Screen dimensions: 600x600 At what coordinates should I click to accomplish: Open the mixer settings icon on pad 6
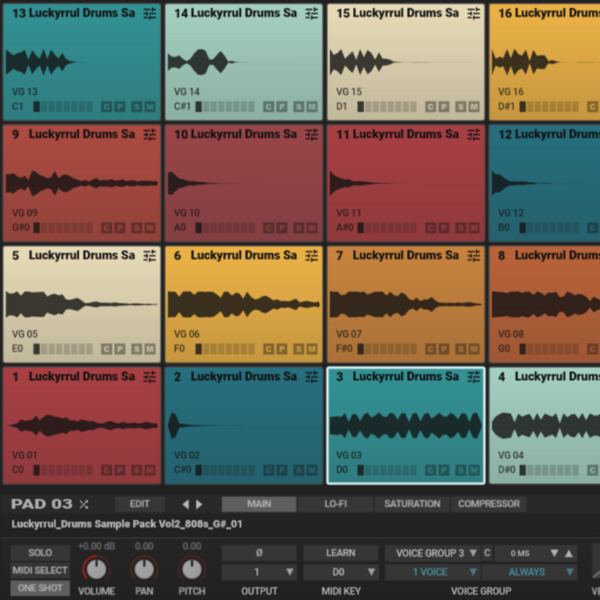pyautogui.click(x=311, y=256)
